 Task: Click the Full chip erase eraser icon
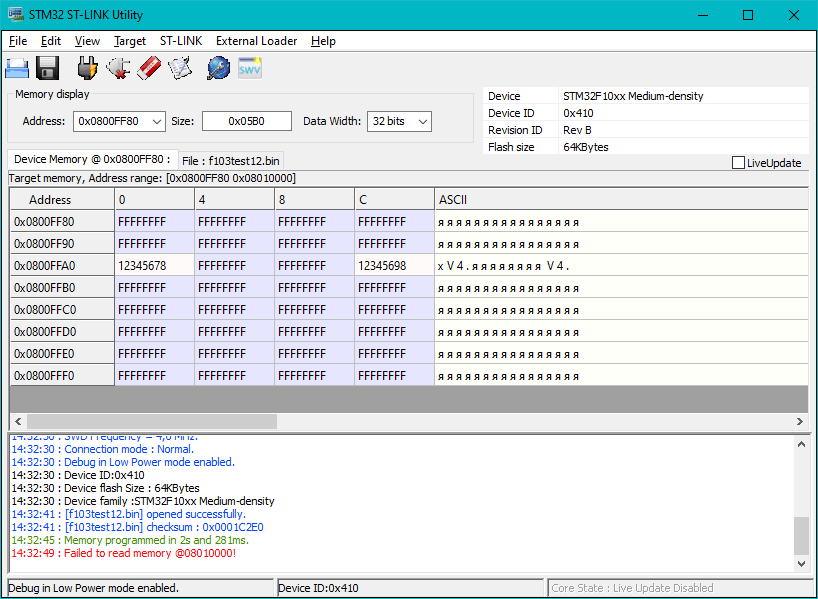tap(149, 68)
